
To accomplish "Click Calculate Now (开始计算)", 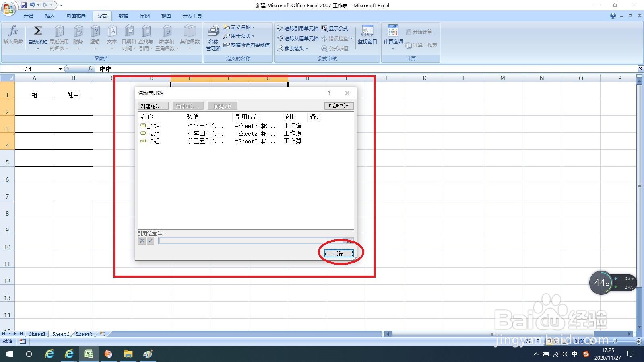I will [x=419, y=32].
